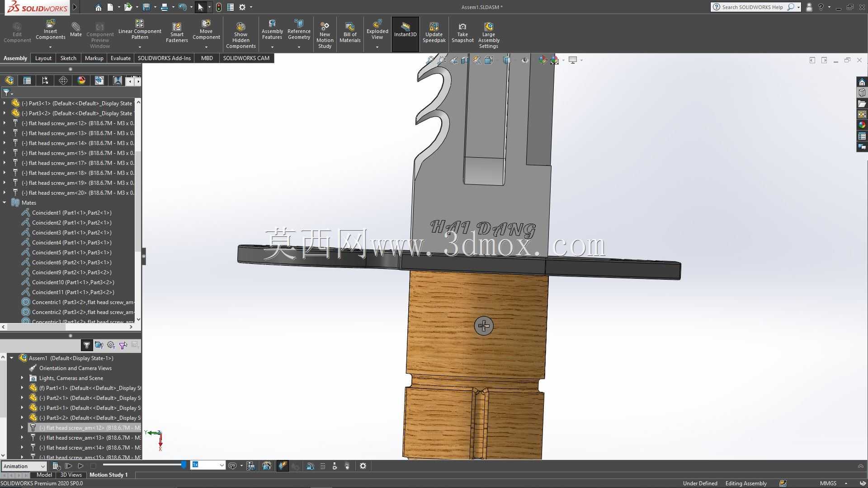868x488 pixels.
Task: Click the motion study Play button
Action: [81, 466]
